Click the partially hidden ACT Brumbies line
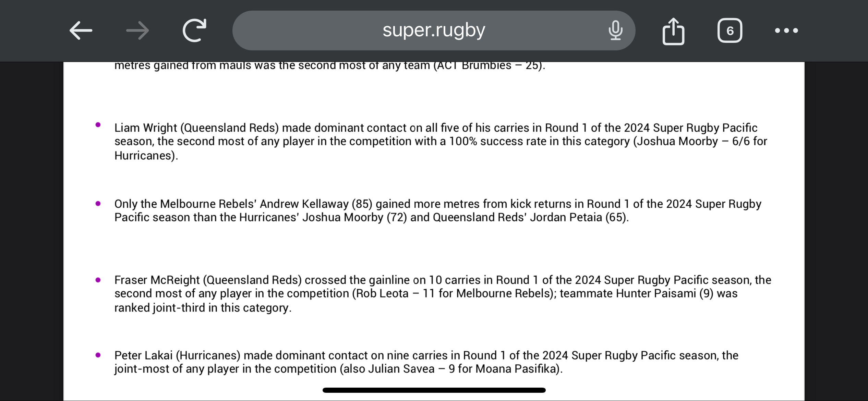This screenshot has width=868, height=401. click(330, 65)
